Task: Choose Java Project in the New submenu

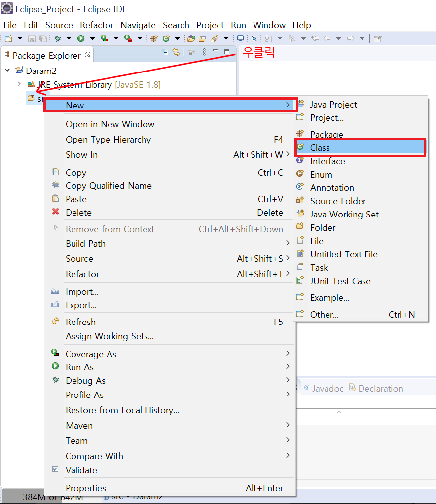Action: 361,105
